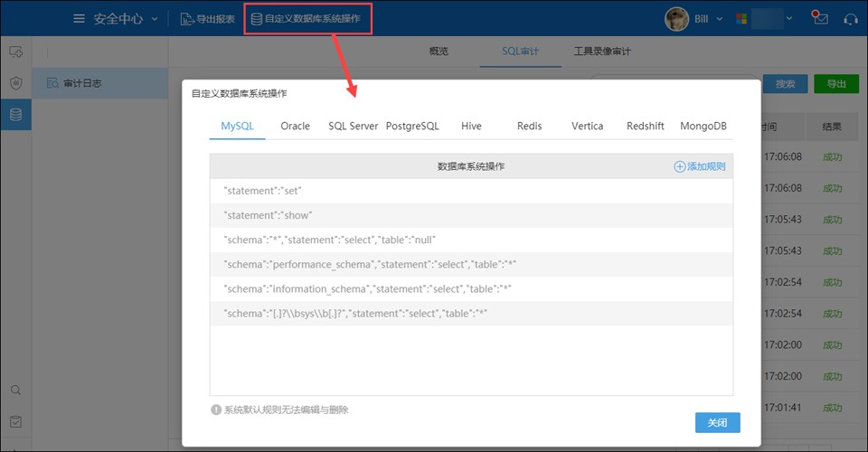
Task: Switch to the Oracle tab
Action: [295, 127]
